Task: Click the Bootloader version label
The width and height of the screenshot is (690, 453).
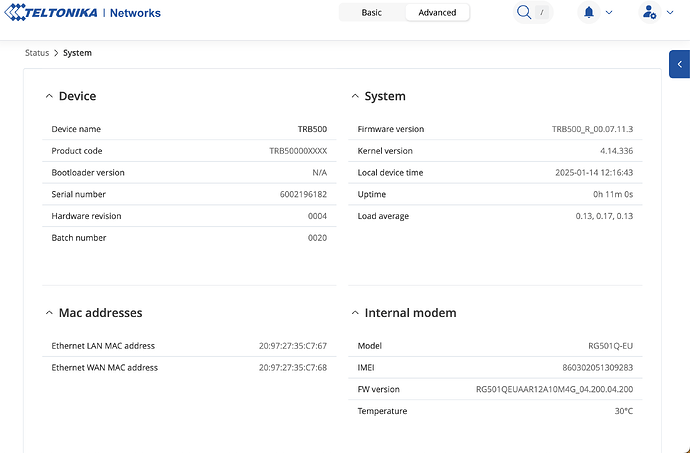Action: (x=88, y=173)
